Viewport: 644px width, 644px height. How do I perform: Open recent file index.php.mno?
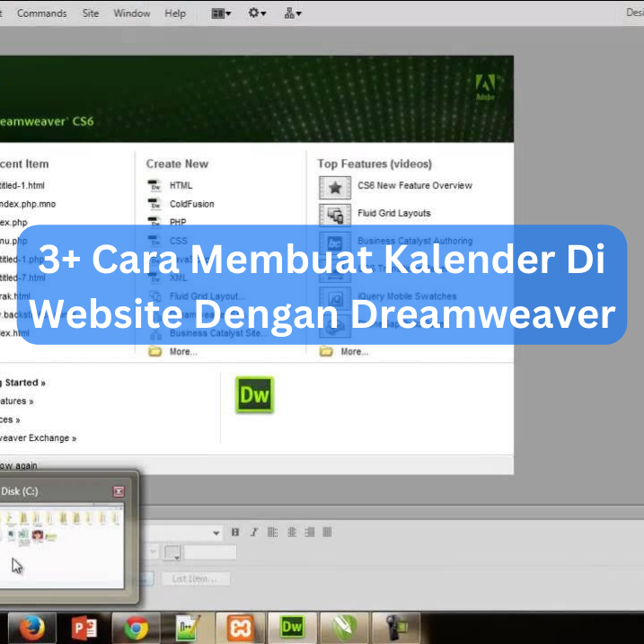click(x=28, y=204)
